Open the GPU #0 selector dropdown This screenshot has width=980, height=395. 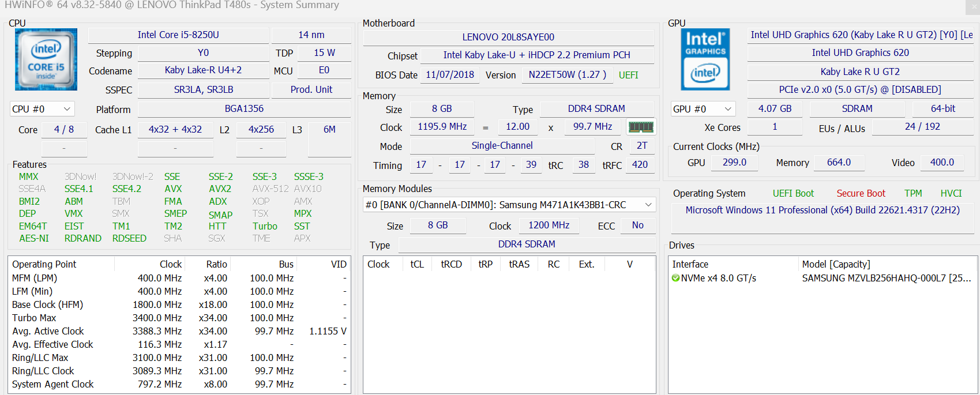pos(703,109)
